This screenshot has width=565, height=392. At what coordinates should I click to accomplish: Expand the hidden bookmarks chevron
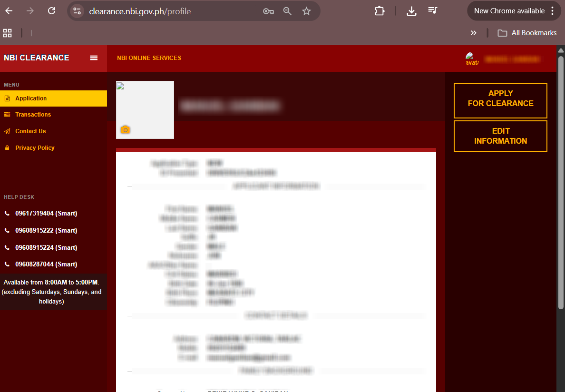pos(473,33)
